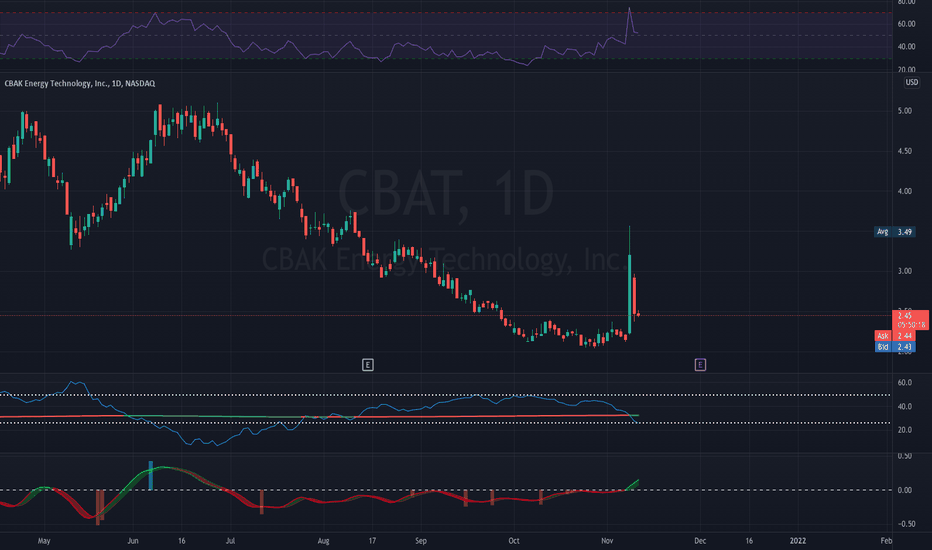Click the 4.00 price axis value
This screenshot has width=932, height=550.
click(x=905, y=191)
